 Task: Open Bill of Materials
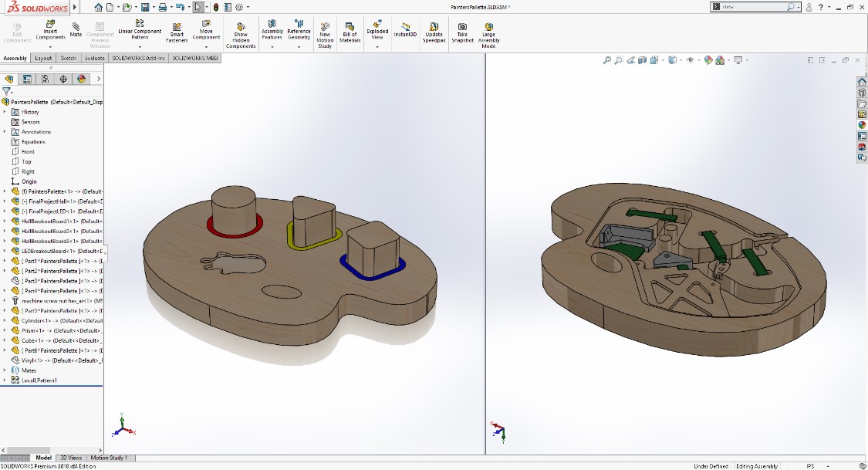coord(350,33)
